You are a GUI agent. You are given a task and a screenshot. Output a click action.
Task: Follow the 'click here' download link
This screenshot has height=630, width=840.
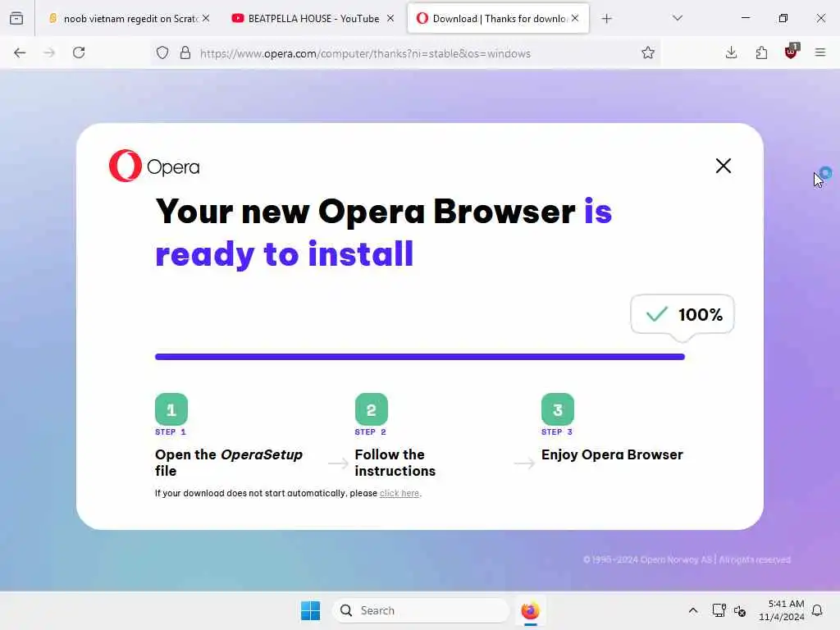399,493
